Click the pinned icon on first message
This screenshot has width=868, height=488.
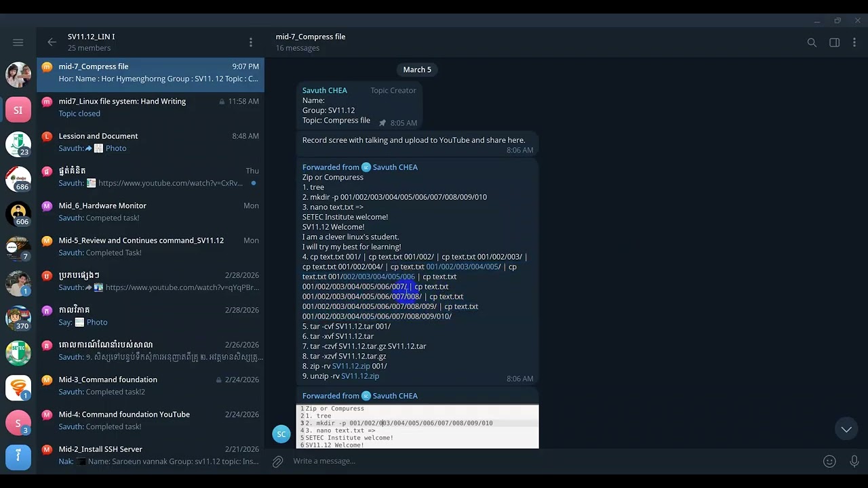click(382, 123)
